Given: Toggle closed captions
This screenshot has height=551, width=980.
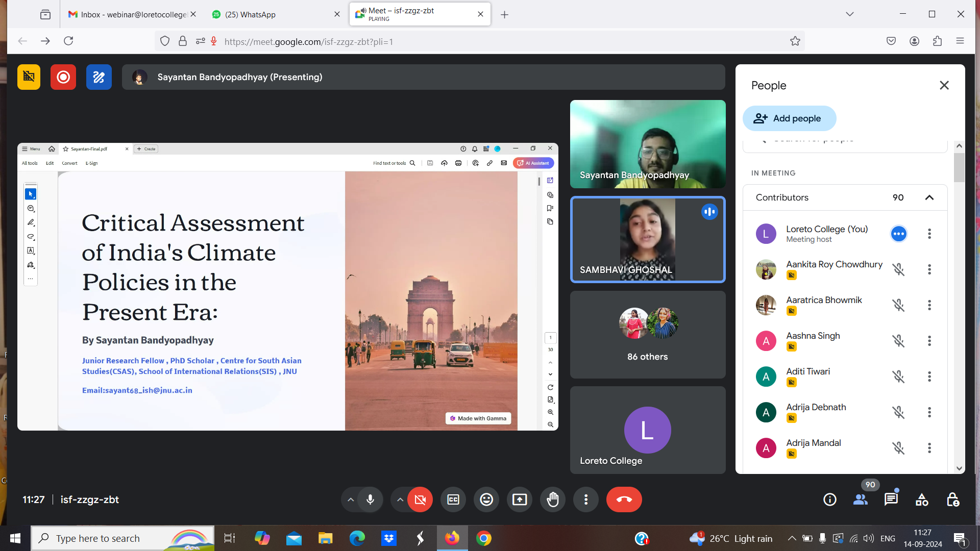Looking at the screenshot, I should 453,499.
